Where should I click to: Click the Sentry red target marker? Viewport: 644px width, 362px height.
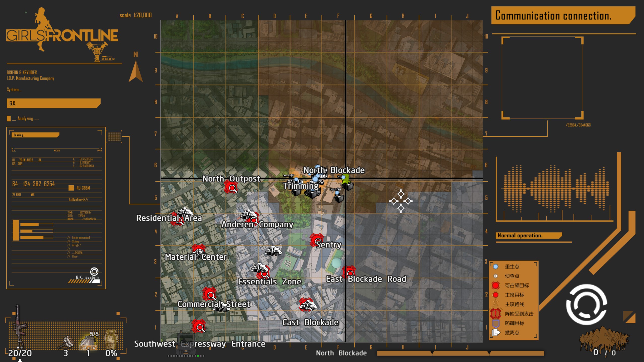(317, 240)
